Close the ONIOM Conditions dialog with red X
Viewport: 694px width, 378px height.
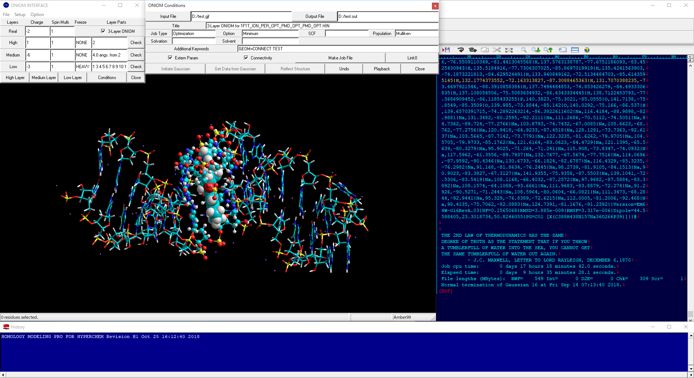pyautogui.click(x=435, y=6)
